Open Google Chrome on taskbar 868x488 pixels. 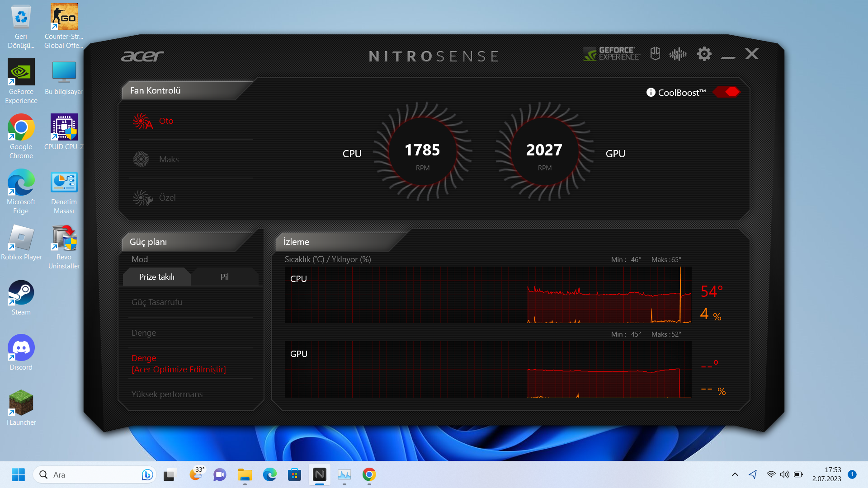pos(369,474)
